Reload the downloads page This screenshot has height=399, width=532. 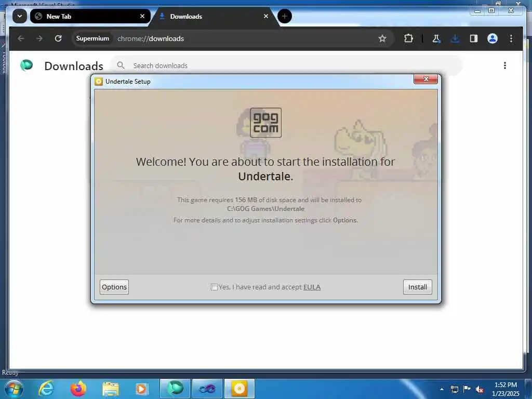pos(58,38)
